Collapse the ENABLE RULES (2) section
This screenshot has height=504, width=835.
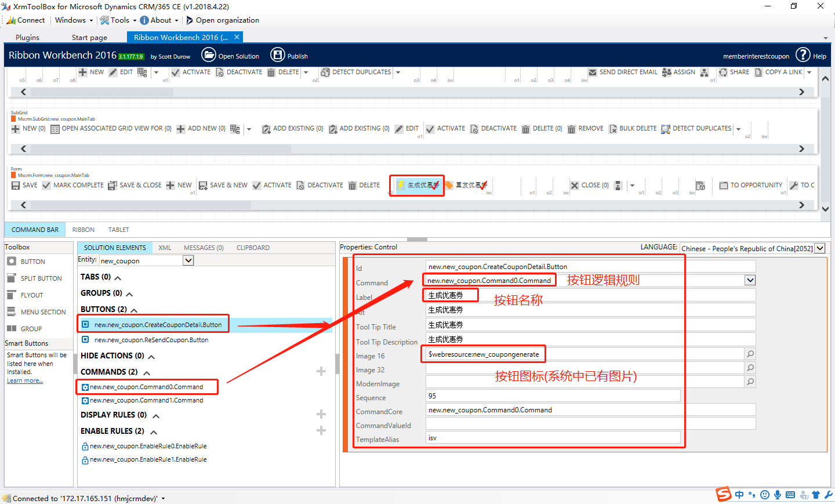point(154,433)
